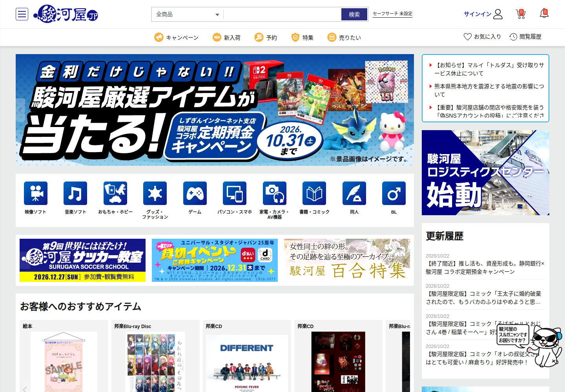Open the 売りたい menu
Viewport: 565px width, 392px height.
(344, 37)
